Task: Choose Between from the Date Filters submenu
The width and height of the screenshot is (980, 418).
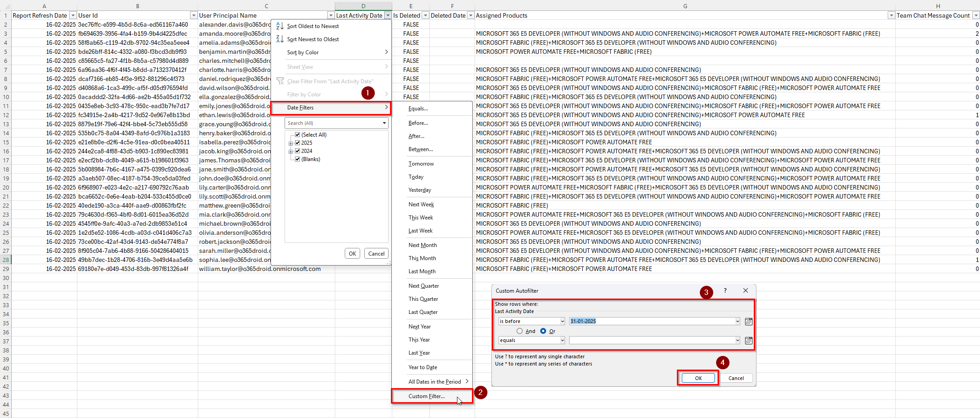Action: [x=421, y=149]
